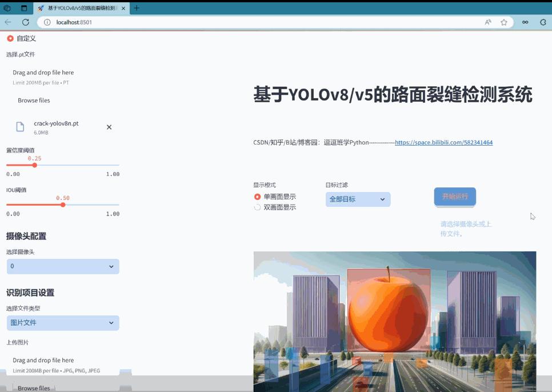The width and height of the screenshot is (552, 392).
Task: Open the 图片文件 file type dropdown
Action: (63, 323)
